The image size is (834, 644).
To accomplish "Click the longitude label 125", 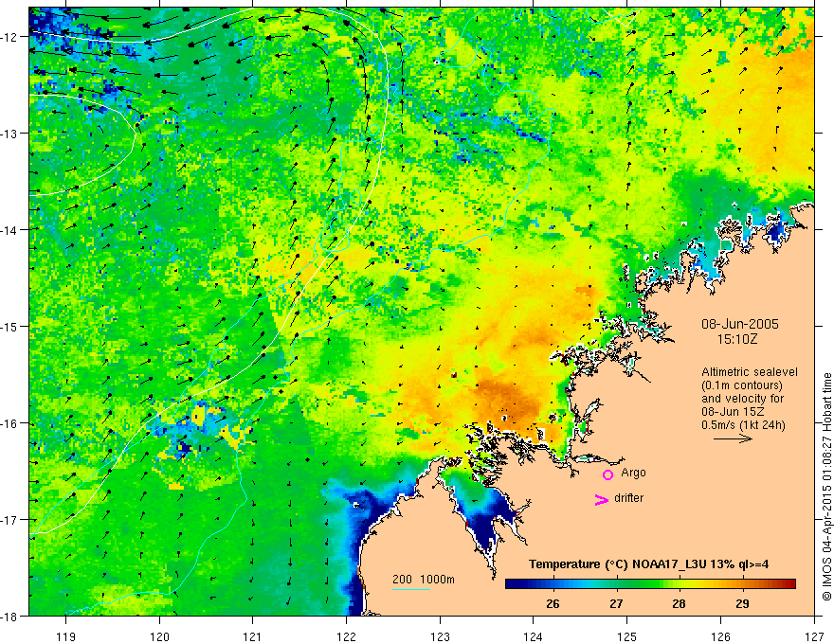I will click(x=627, y=636).
